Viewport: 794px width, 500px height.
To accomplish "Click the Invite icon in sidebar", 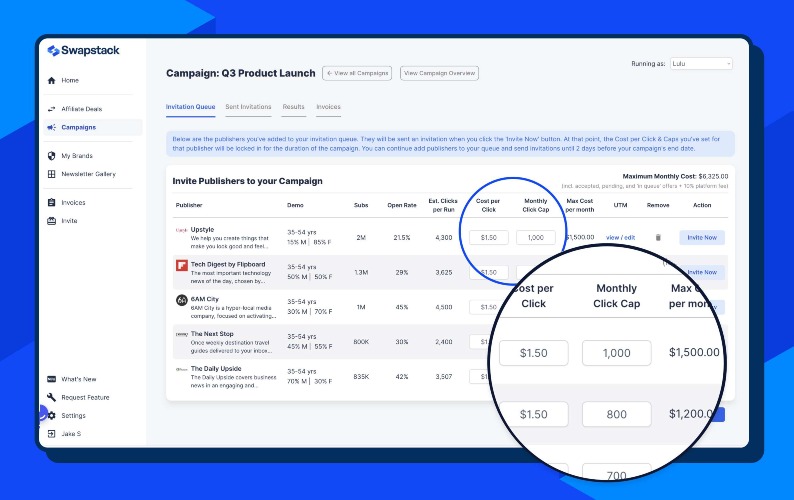I will tap(51, 221).
